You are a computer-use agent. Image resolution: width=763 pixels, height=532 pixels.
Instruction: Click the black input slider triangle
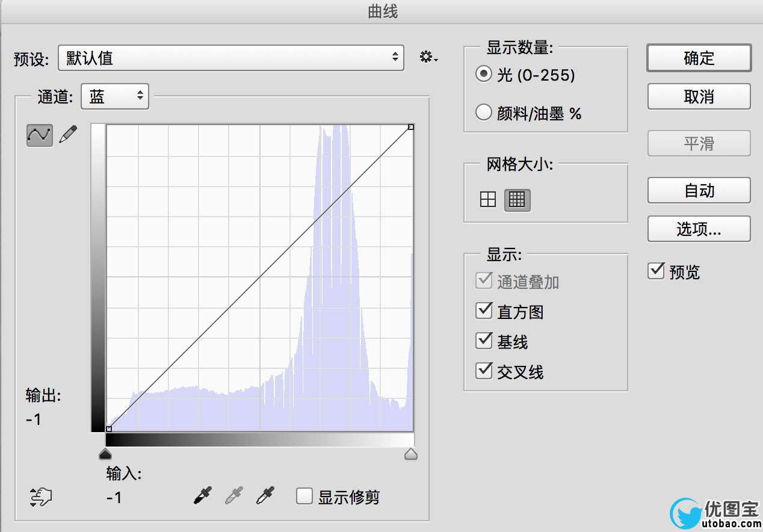(105, 453)
